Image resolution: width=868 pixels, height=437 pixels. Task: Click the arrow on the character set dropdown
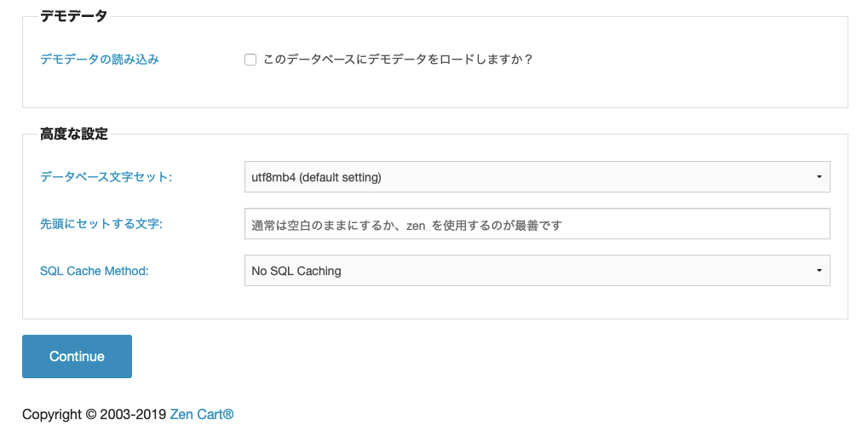click(x=819, y=176)
